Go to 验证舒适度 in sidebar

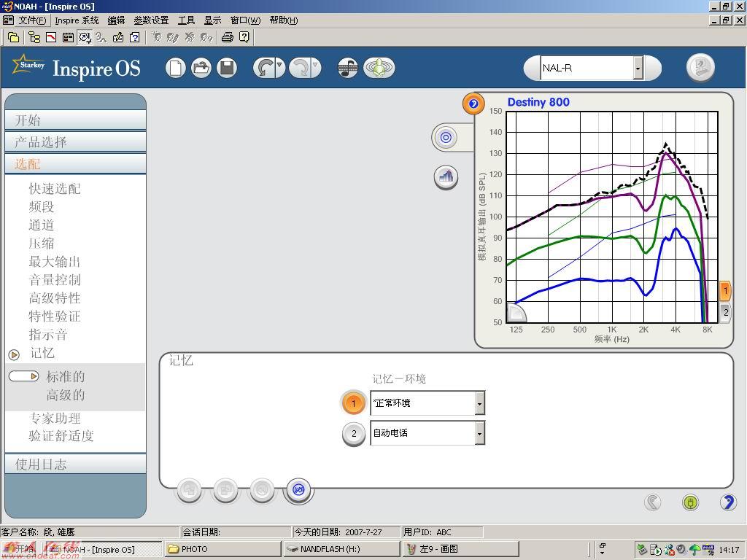pyautogui.click(x=61, y=436)
